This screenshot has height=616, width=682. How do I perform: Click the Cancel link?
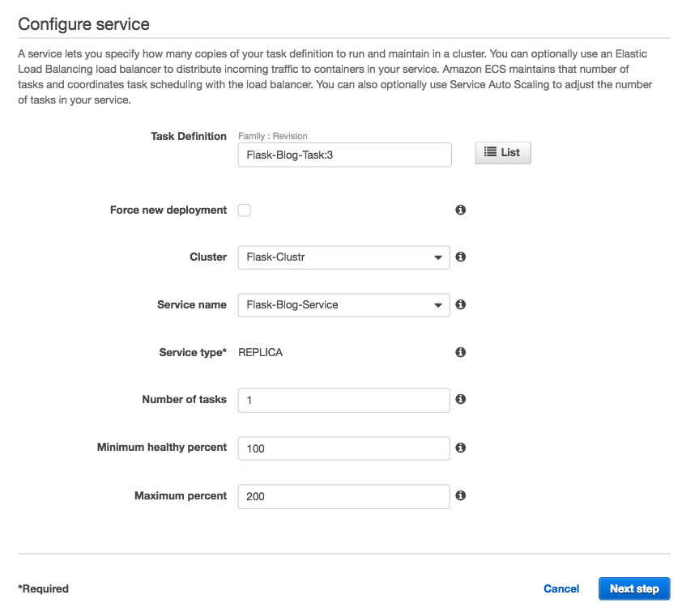[x=561, y=588]
